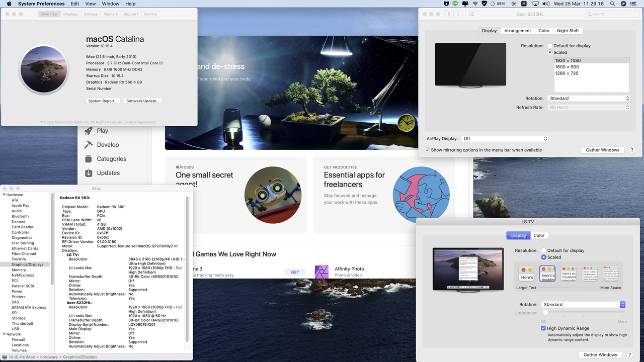This screenshot has height=362, width=644.
Task: Collapse the Network tree in System Information
Action: 4,334
